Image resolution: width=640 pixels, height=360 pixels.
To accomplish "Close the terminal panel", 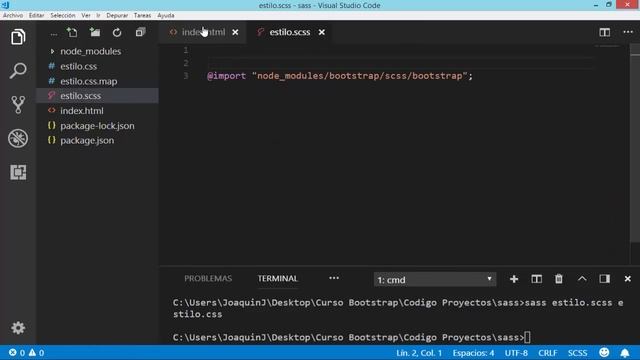I will click(x=627, y=279).
